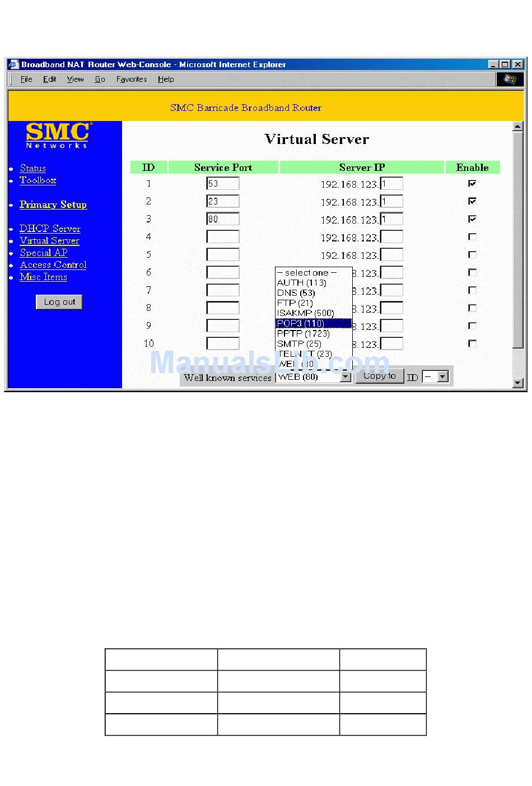Click the Service Port column header

coord(223,168)
